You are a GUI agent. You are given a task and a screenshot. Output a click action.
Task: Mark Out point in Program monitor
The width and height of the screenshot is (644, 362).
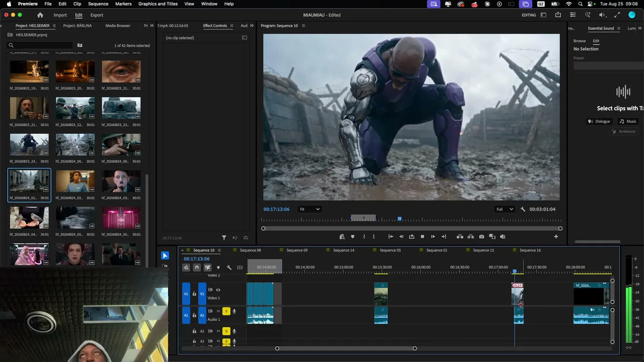point(373,237)
